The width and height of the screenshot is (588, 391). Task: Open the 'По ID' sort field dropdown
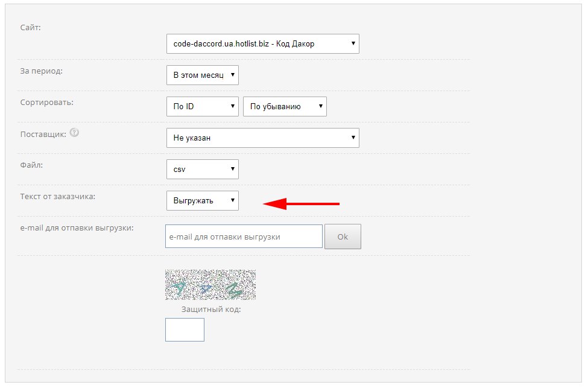[203, 107]
